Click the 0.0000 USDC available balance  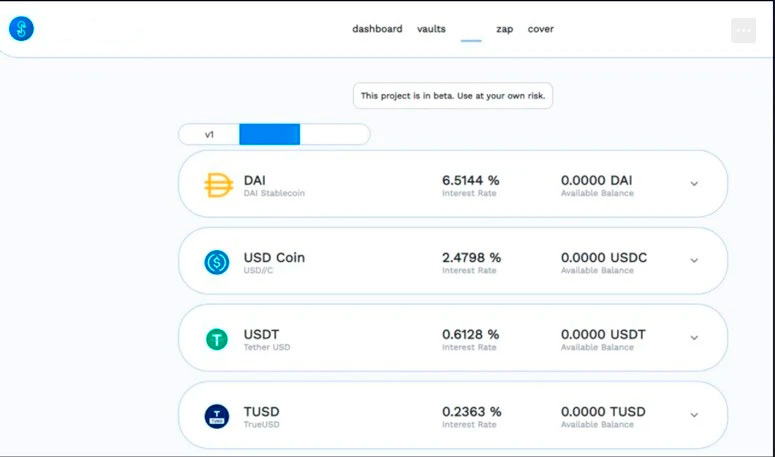604,257
